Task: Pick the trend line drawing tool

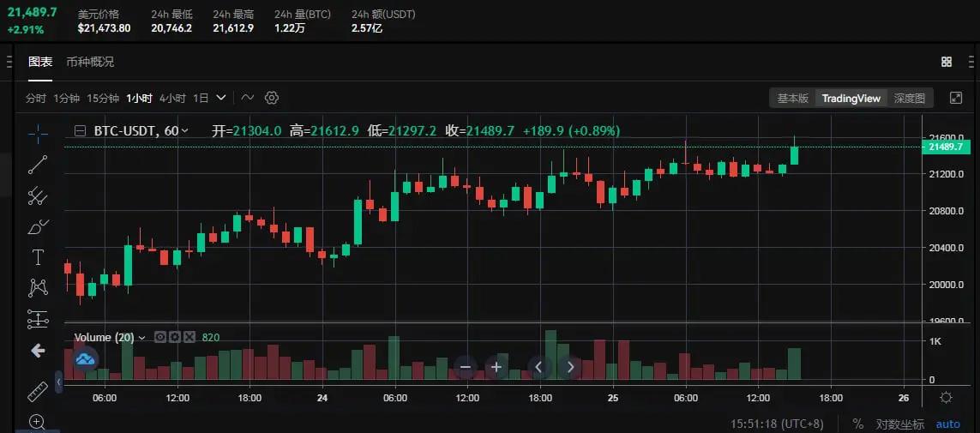Action: (x=38, y=165)
